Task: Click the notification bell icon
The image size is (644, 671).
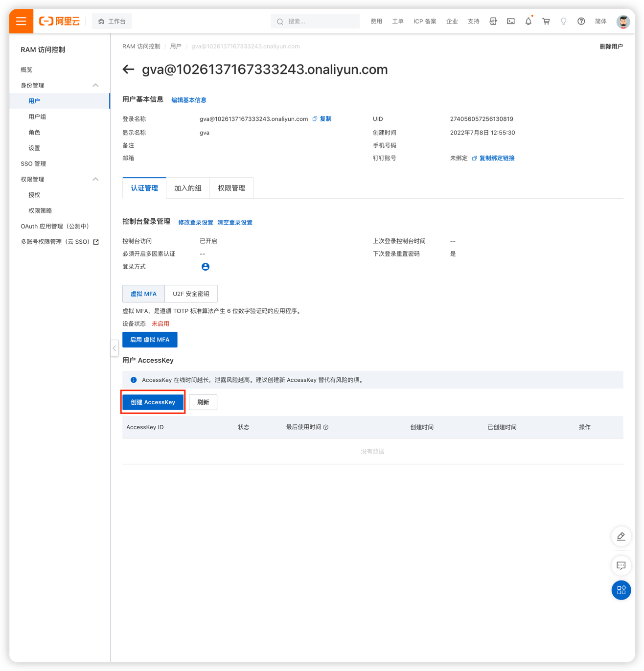Action: 528,22
